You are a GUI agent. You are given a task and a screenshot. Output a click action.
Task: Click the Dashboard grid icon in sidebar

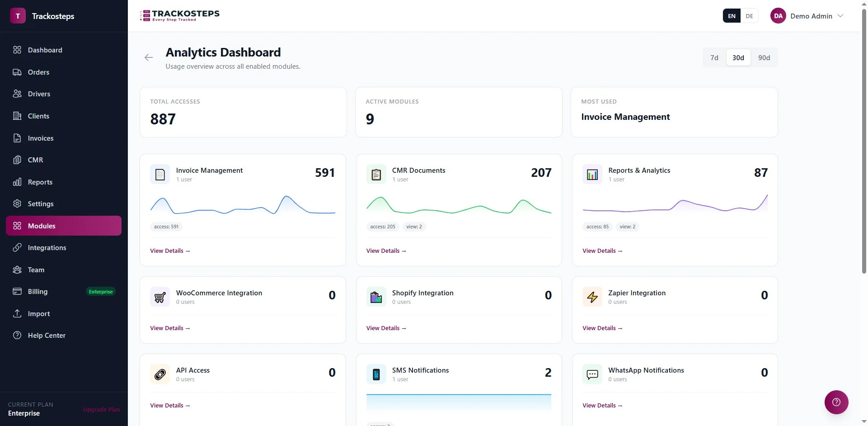point(17,50)
